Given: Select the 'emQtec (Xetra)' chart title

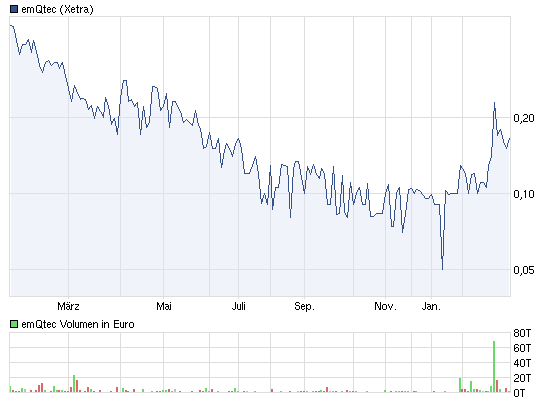Looking at the screenshot, I should [57, 9].
